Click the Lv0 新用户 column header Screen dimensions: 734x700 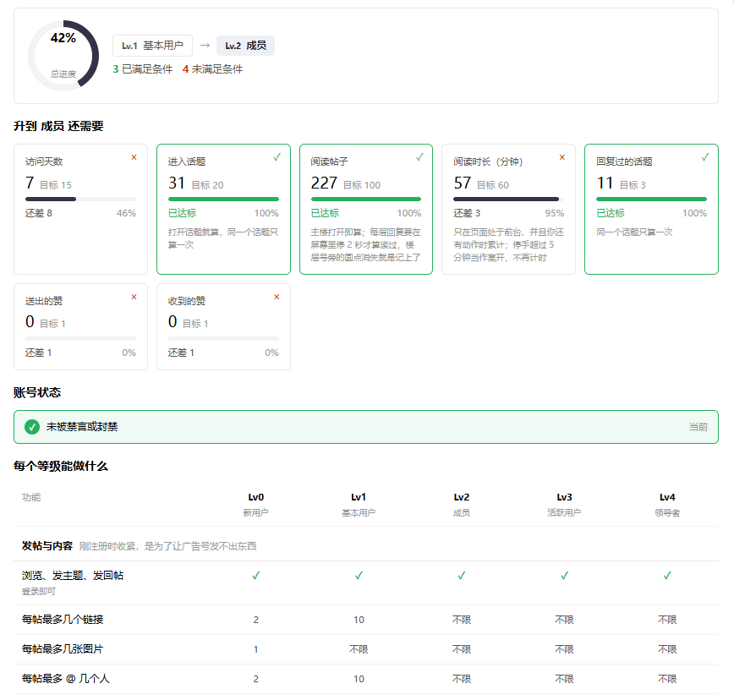pos(255,505)
